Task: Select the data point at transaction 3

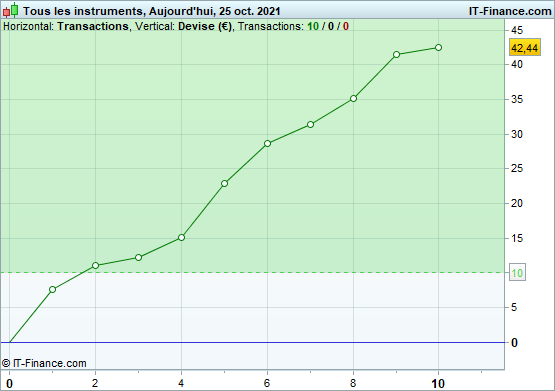Action: [138, 257]
